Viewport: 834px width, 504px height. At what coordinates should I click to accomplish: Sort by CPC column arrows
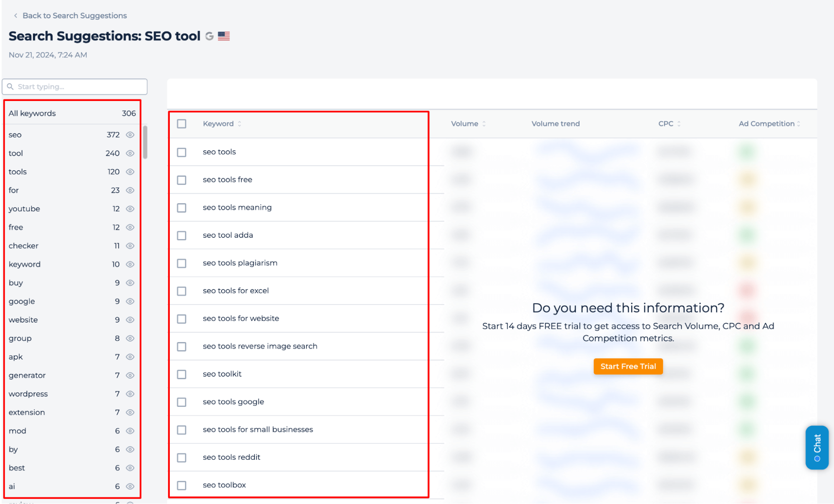pos(679,124)
